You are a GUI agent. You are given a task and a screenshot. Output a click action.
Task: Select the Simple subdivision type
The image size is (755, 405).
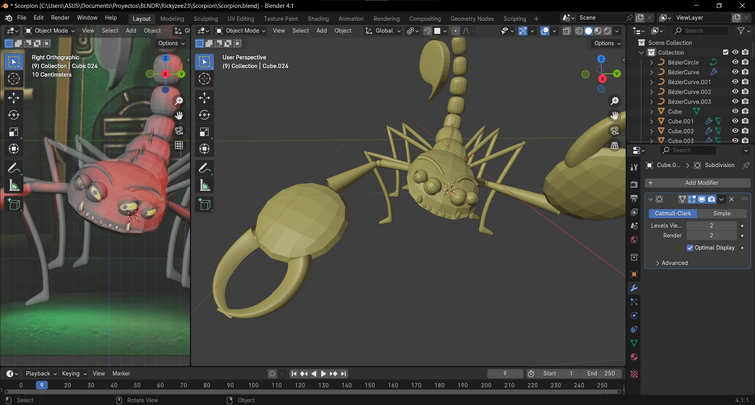[x=722, y=213]
